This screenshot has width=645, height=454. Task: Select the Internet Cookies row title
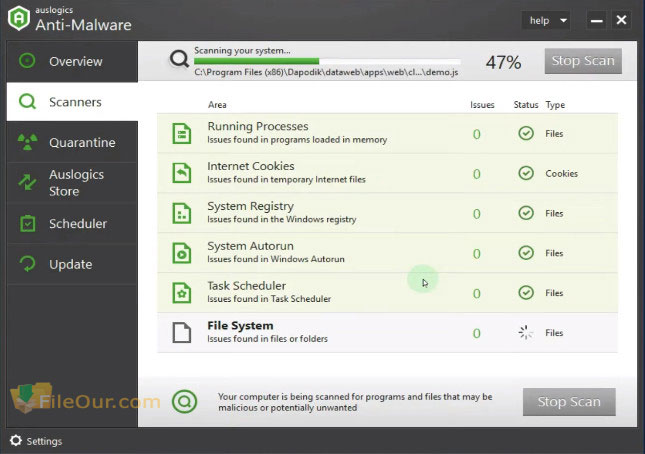(251, 166)
